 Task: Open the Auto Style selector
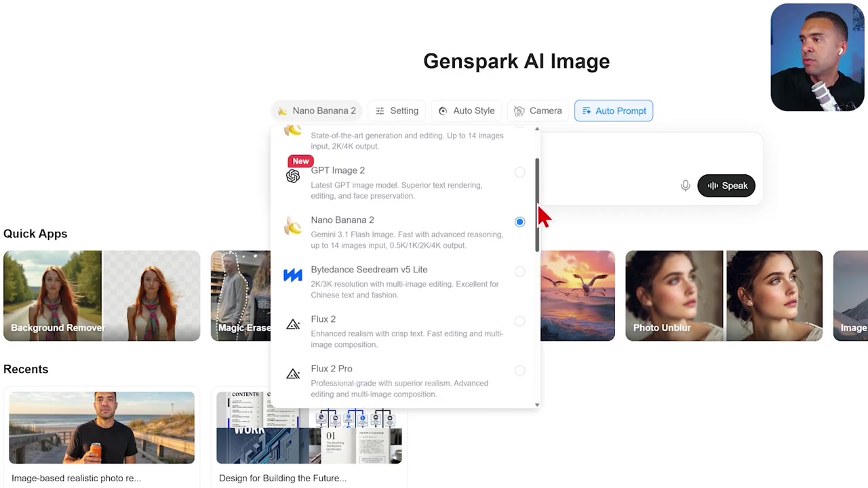click(x=466, y=110)
